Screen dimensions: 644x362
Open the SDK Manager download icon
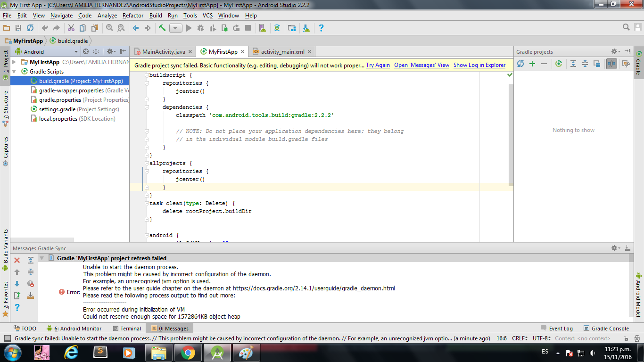tap(306, 28)
